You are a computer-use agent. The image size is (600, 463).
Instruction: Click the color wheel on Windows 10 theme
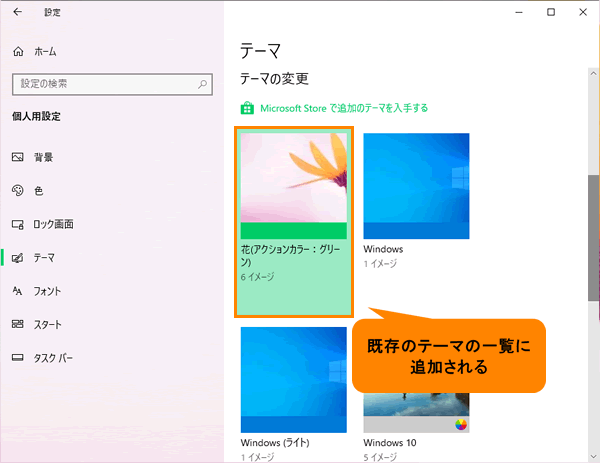click(x=461, y=424)
